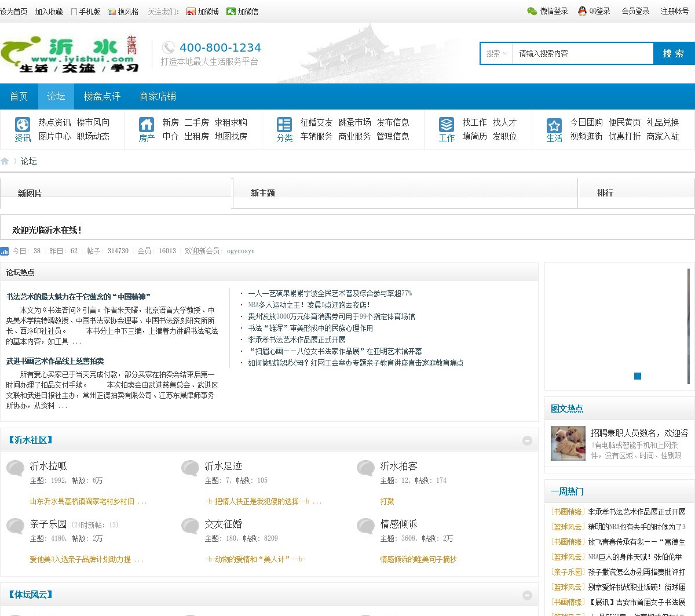Click the 微信登录 WeChat login icon
Viewport: 695px width, 616px height.
coord(532,11)
